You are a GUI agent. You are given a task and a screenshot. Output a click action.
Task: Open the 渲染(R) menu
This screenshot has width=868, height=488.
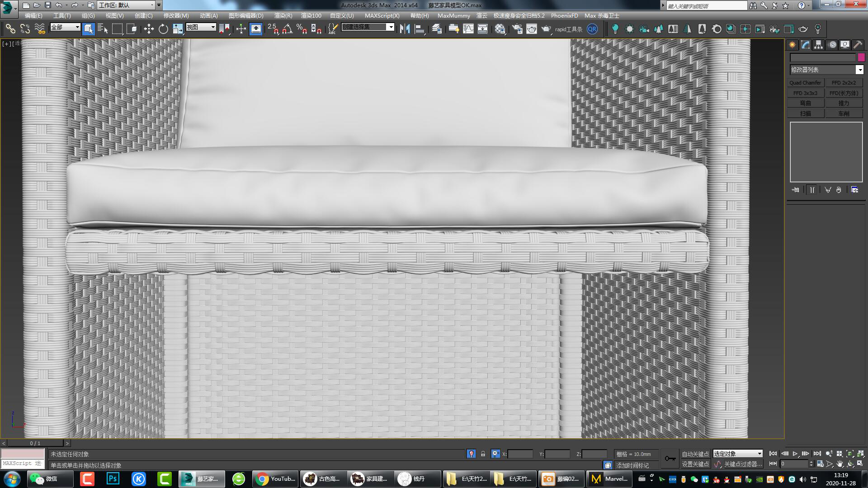(283, 15)
